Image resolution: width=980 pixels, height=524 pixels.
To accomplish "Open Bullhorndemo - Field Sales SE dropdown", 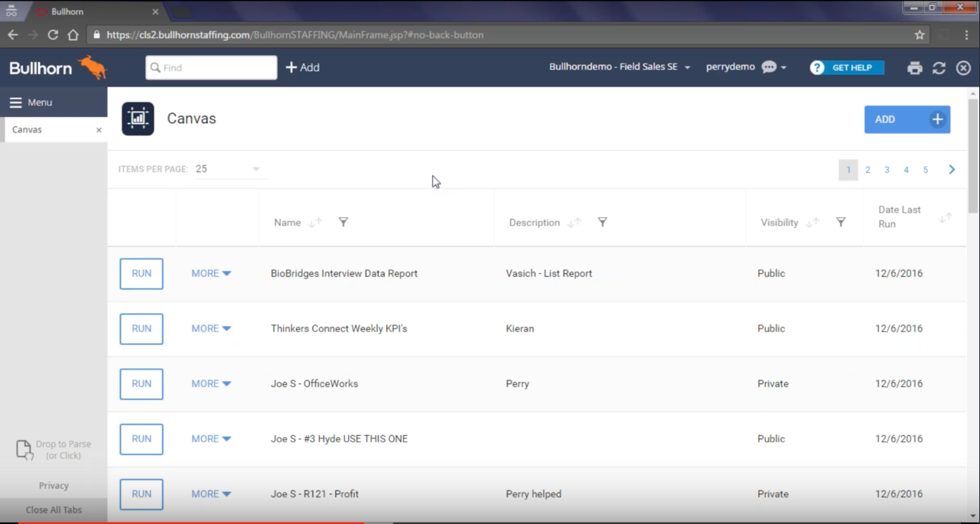I will (619, 67).
